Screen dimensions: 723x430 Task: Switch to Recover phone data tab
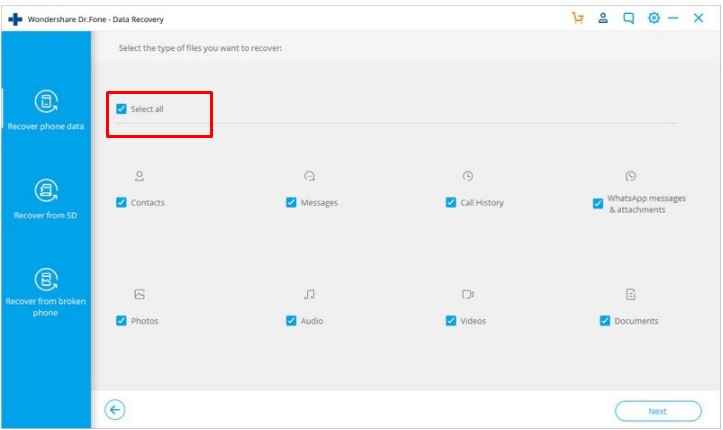[x=46, y=110]
